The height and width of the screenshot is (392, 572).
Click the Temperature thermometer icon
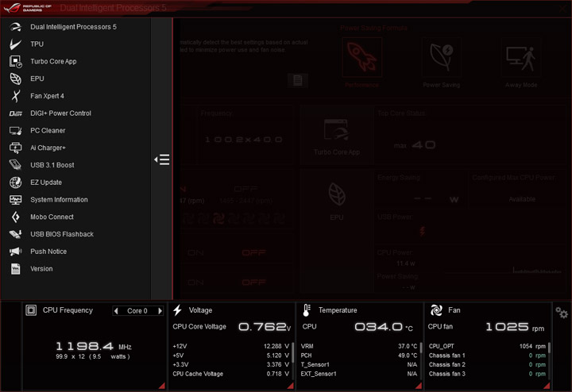click(307, 310)
